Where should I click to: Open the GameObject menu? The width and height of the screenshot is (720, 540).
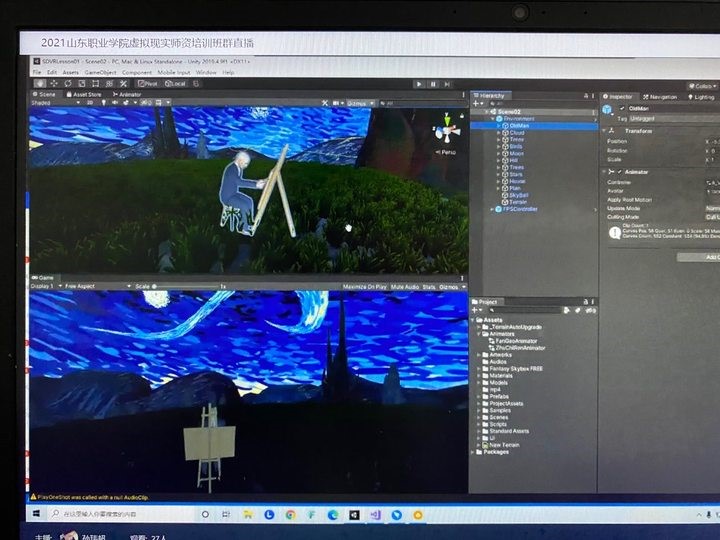point(100,73)
